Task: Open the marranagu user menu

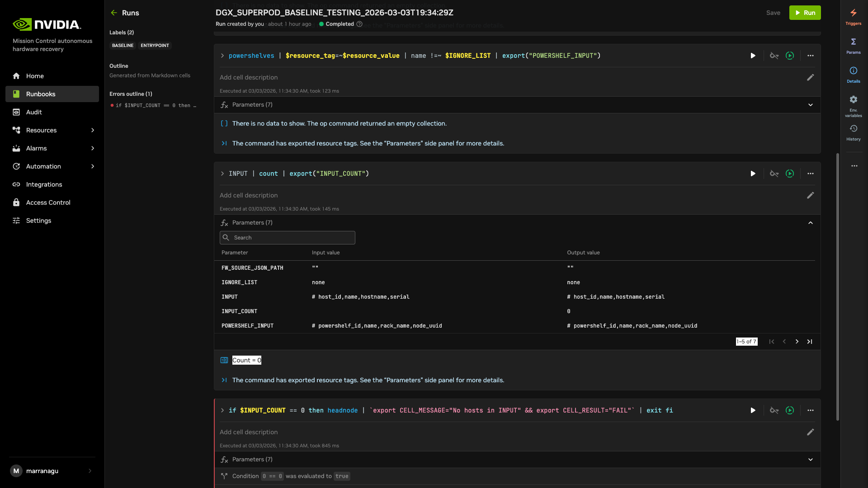Action: pyautogui.click(x=52, y=471)
